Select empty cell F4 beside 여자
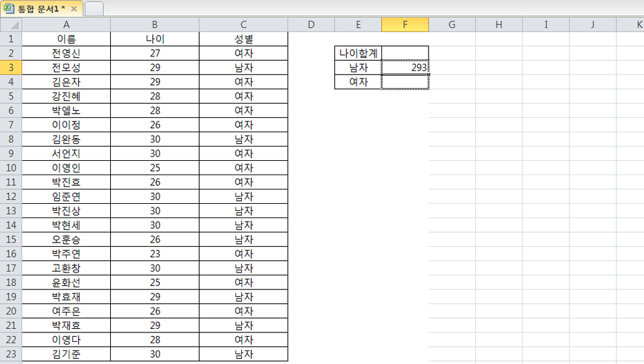Viewport: 644px width, 364px height. (405, 82)
